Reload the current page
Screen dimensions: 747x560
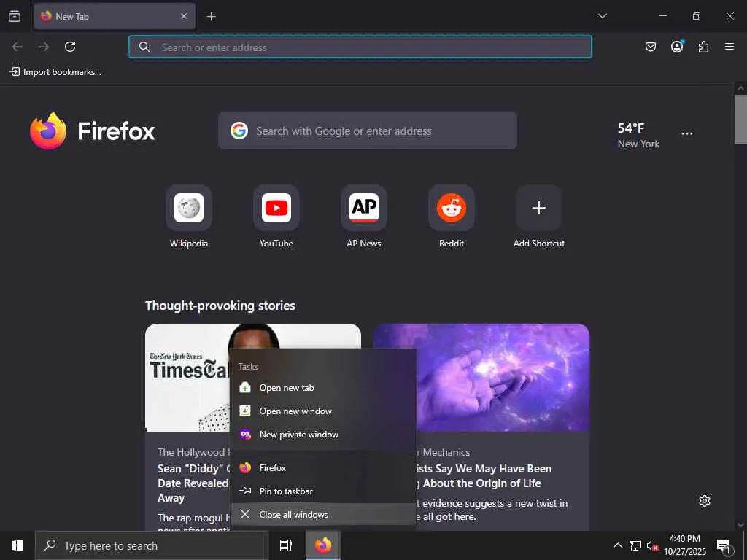pos(70,47)
